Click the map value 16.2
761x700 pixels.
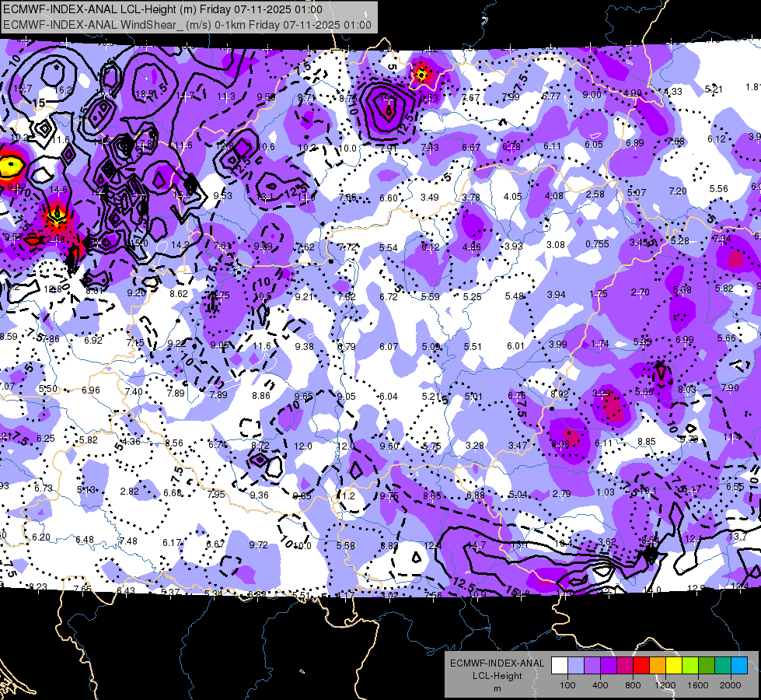64,89
